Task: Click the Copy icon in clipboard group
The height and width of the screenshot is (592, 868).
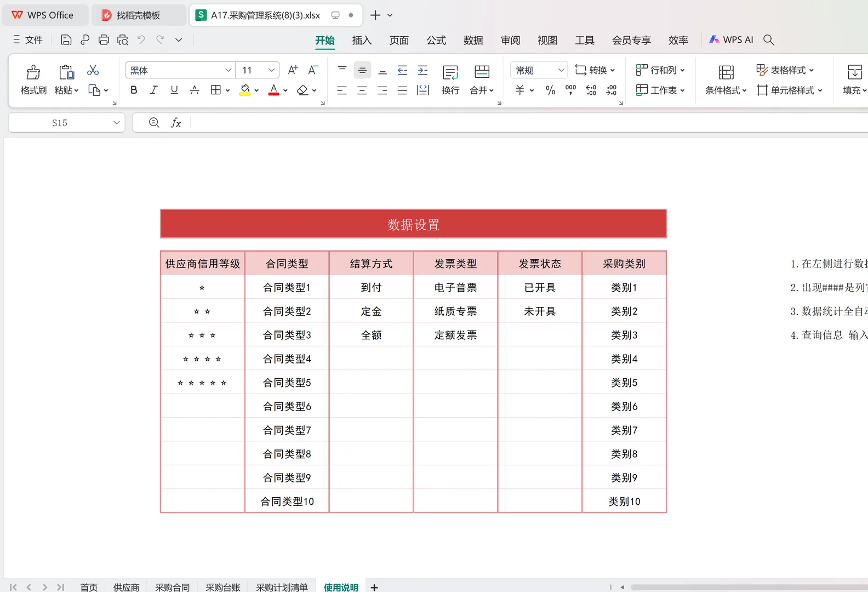Action: [x=94, y=90]
